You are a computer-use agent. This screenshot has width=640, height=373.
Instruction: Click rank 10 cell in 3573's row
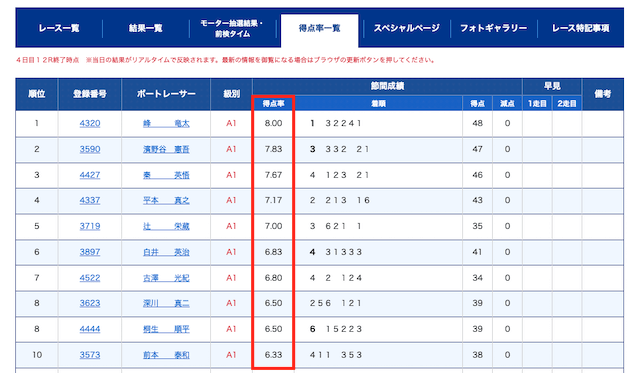[x=37, y=355]
